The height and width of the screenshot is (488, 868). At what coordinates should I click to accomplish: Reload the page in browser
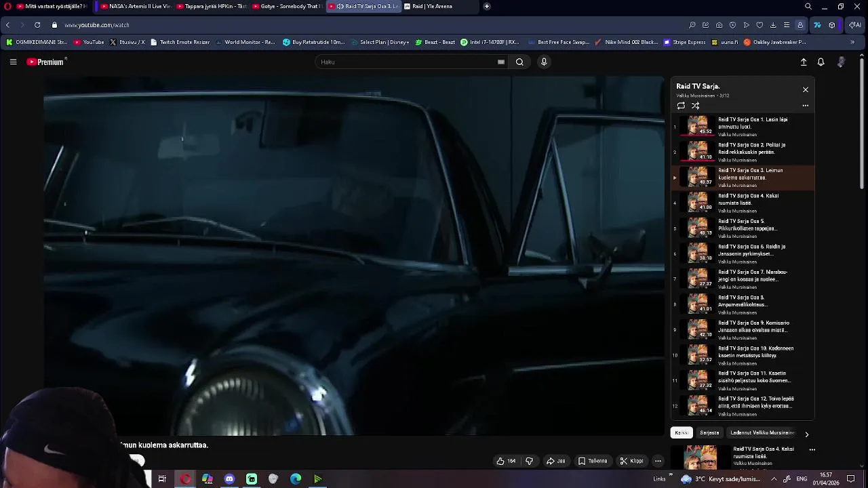point(37,25)
